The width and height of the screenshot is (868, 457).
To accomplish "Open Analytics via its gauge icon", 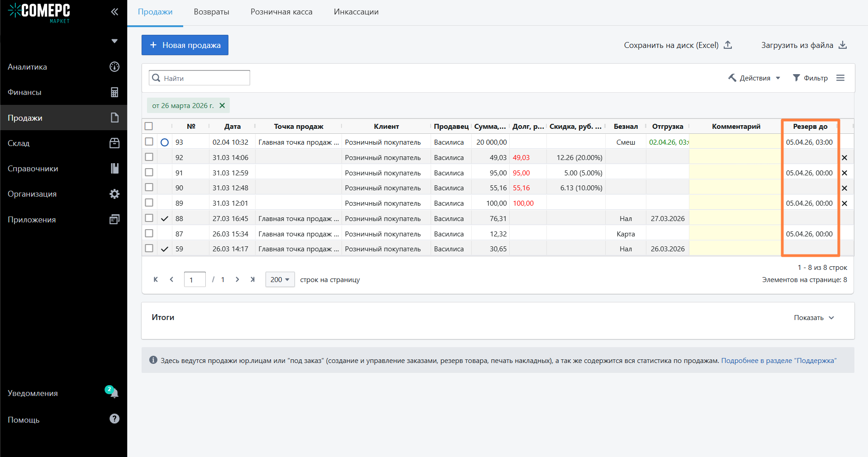I will [x=114, y=67].
